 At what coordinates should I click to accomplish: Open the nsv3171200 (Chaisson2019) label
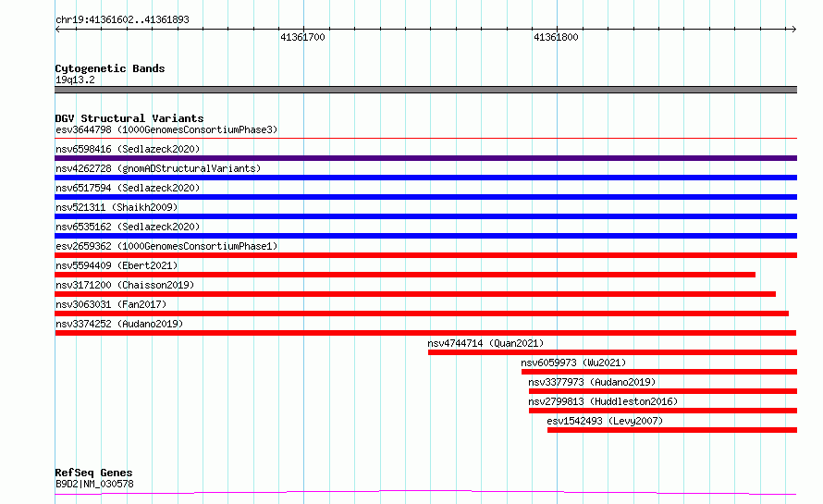125,285
